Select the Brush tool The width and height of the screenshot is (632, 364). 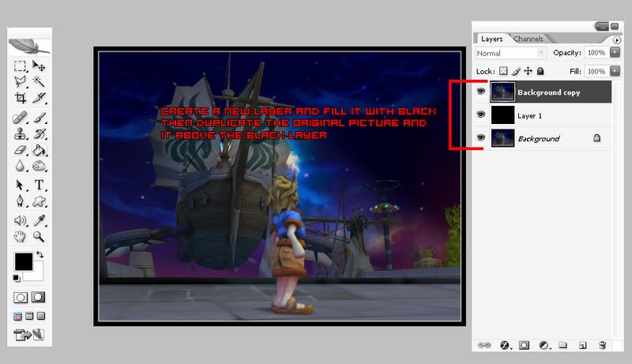(x=39, y=118)
